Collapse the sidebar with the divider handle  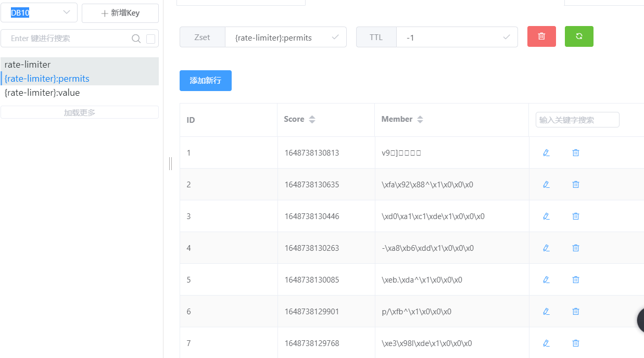(x=170, y=163)
